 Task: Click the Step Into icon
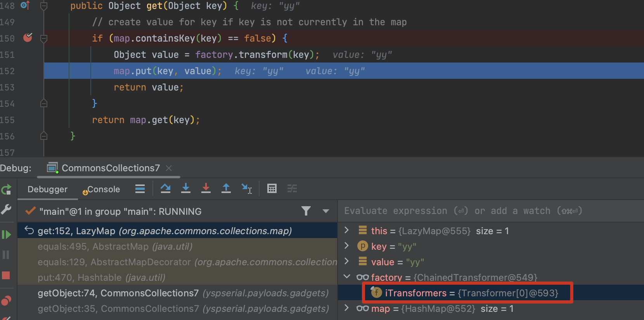(186, 188)
